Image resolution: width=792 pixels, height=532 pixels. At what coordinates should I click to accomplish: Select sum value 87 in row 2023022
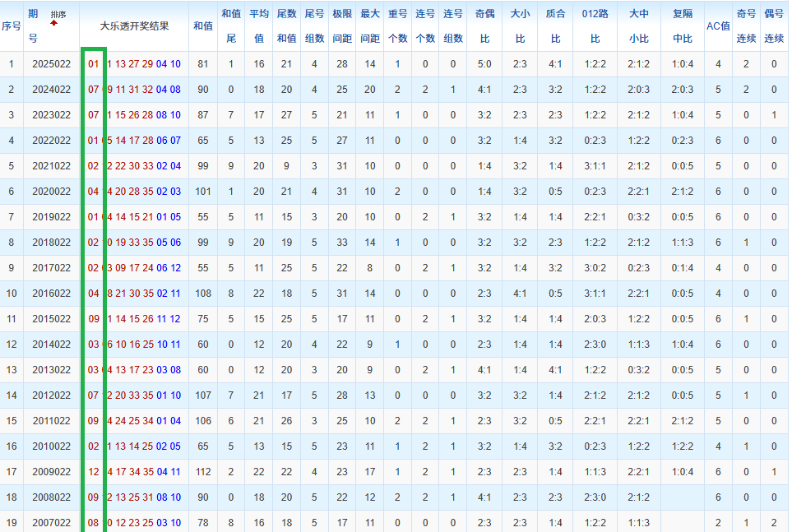point(203,115)
